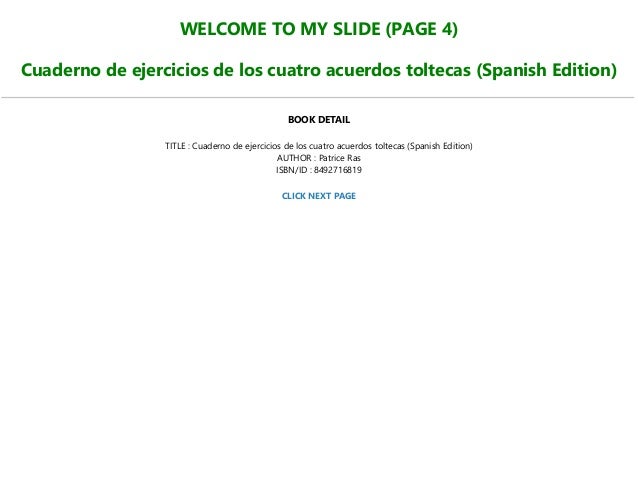Select the ISBN/ID : 8492716819 line
This screenshot has width=638, height=493.
[x=319, y=170]
